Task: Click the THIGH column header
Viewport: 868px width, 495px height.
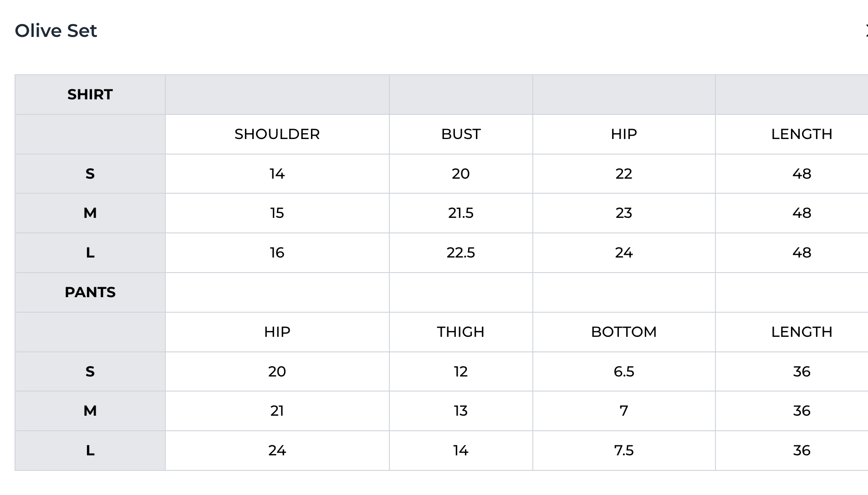Action: [460, 332]
